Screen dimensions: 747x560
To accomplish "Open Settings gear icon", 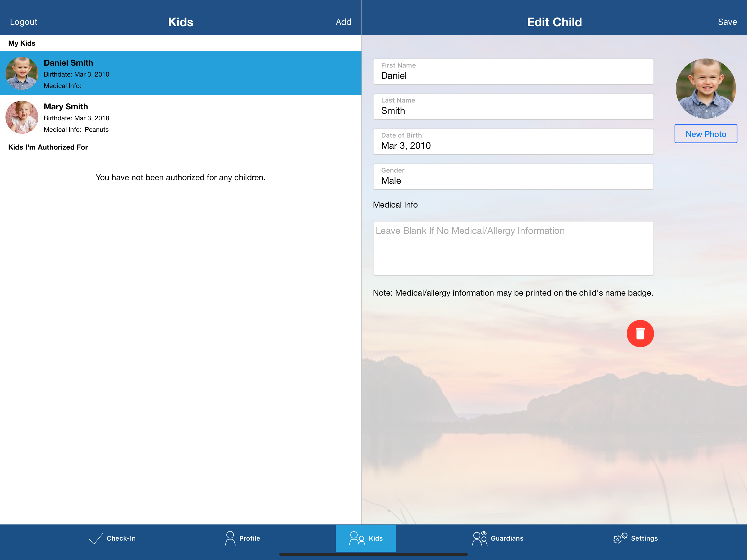I will [620, 538].
